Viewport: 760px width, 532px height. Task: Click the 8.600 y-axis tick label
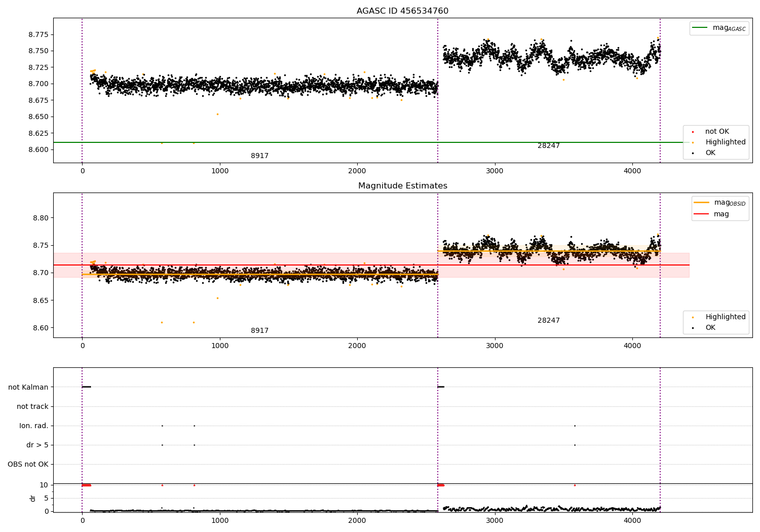pyautogui.click(x=38, y=150)
